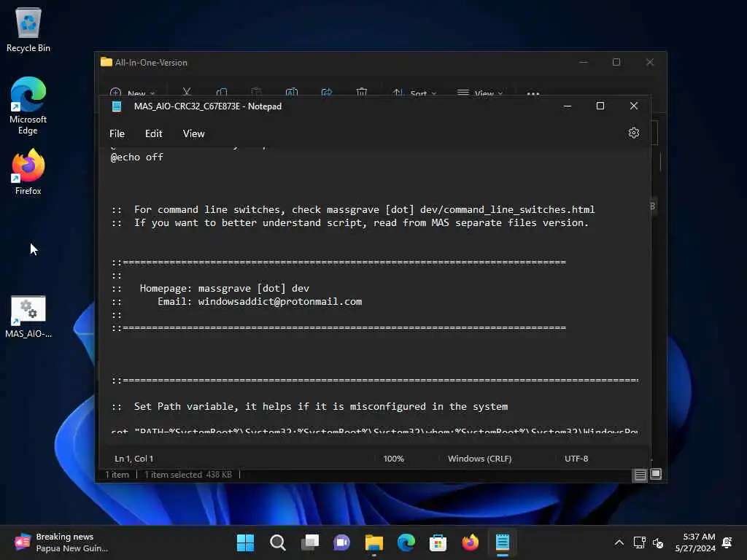Select the Firefox desktop shortcut
The image size is (747, 560).
(x=28, y=172)
